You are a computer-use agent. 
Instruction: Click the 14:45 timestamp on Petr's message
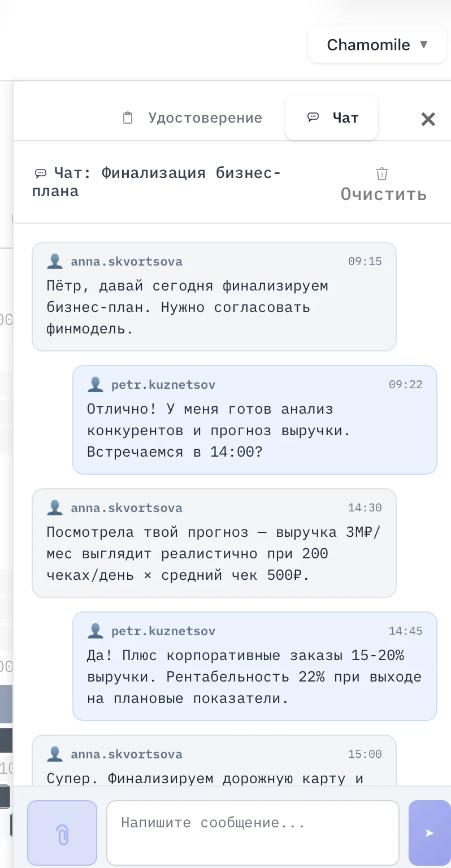coord(405,631)
